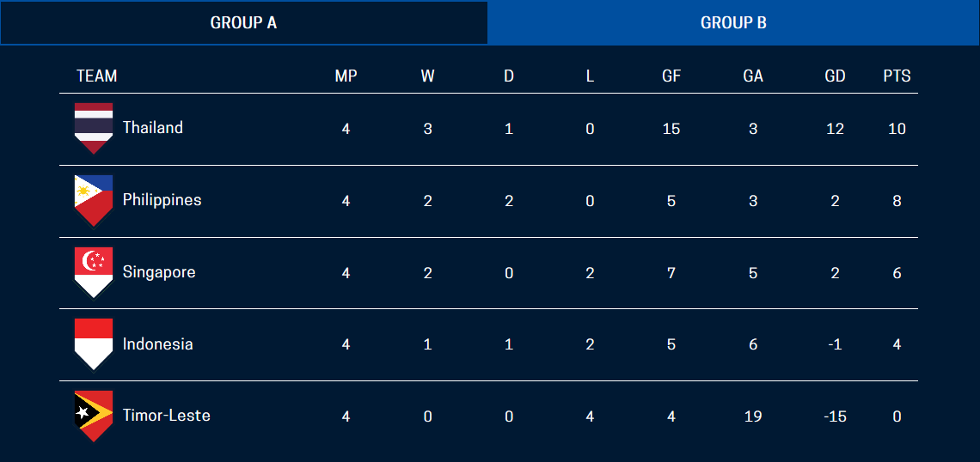Open the Timor-Leste team name
Viewport: 980px width, 462px height.
(166, 416)
